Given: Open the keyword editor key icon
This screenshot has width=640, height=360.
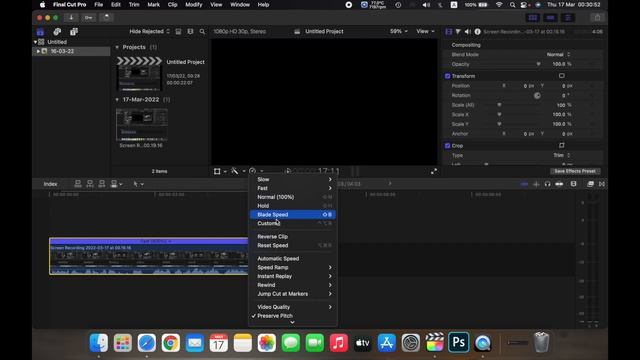Looking at the screenshot, I should point(89,18).
